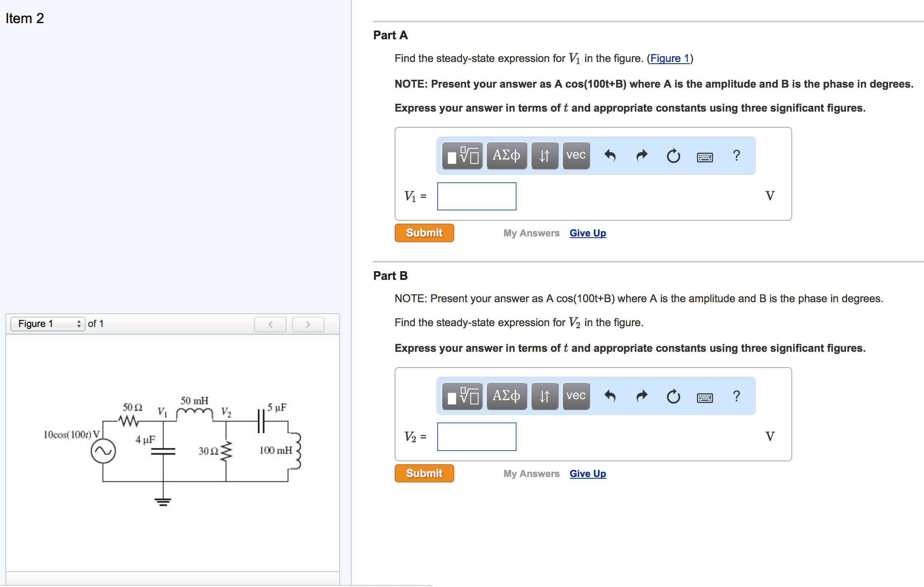Toggle subscript/superscript mode in Part A
Image resolution: width=924 pixels, height=587 pixels.
[x=544, y=155]
